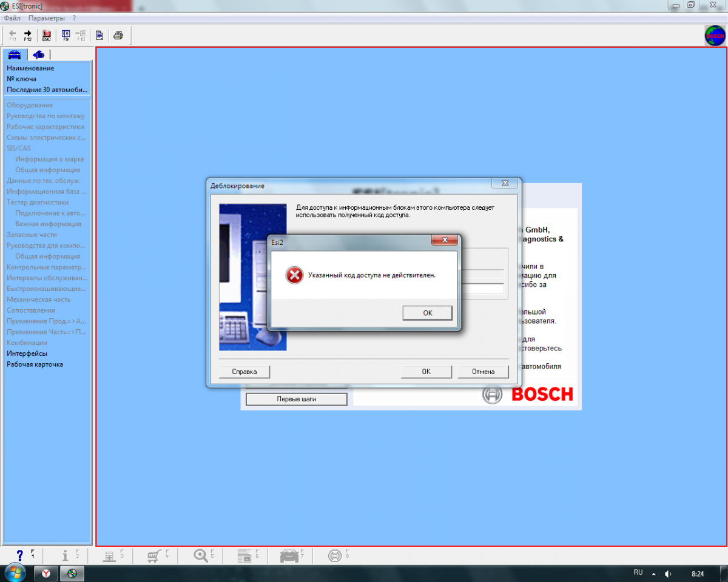This screenshot has width=728, height=582.
Task: Click the F11 back arrow toolbar icon
Action: pyautogui.click(x=13, y=35)
